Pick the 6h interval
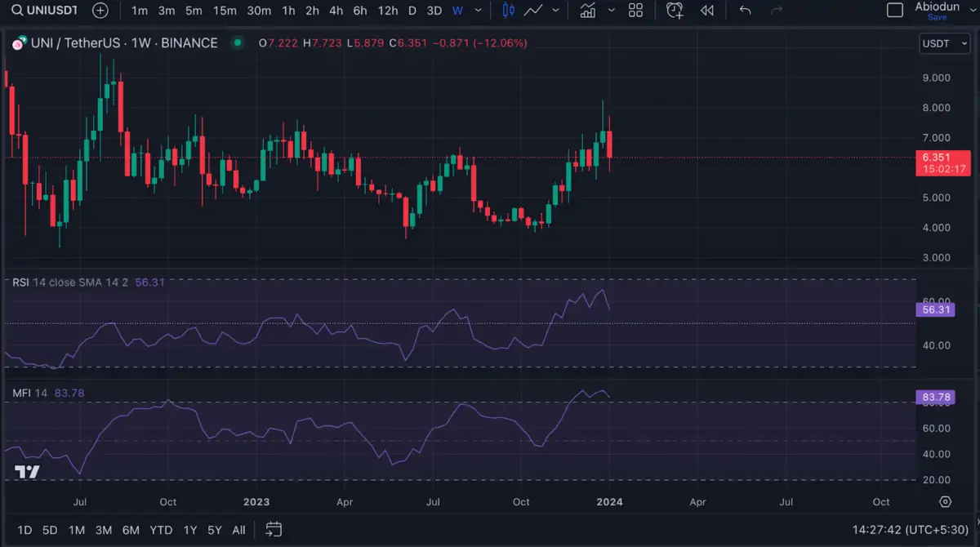 click(360, 11)
